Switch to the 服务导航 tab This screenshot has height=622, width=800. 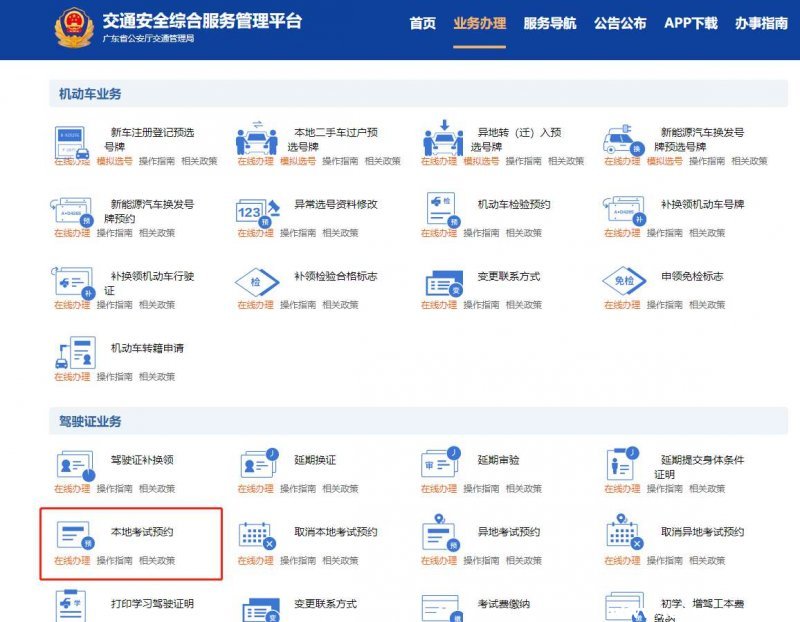point(550,23)
